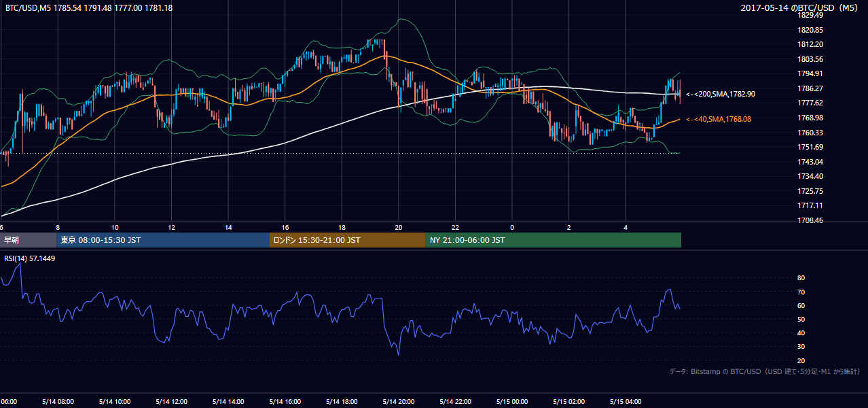Click the bottom date label 5/14 22:00

455,402
